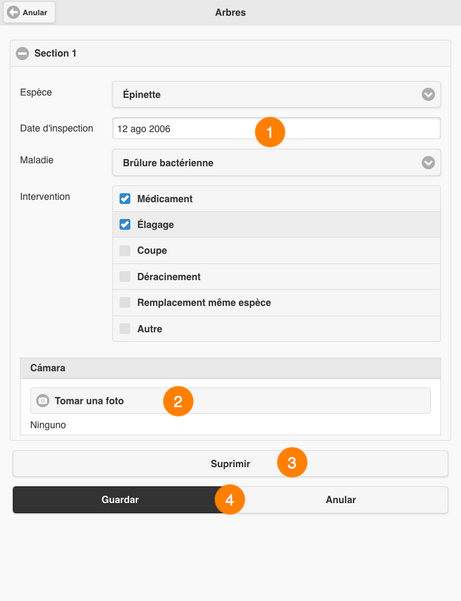This screenshot has width=461, height=601.
Task: Click the Date d'inspection field
Action: (x=276, y=128)
